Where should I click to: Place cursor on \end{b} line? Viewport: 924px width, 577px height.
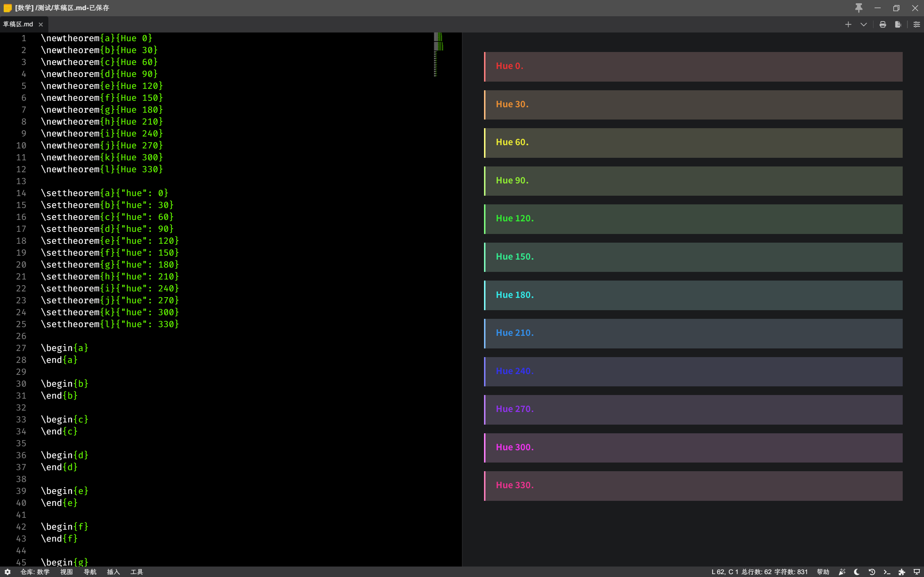coord(60,396)
